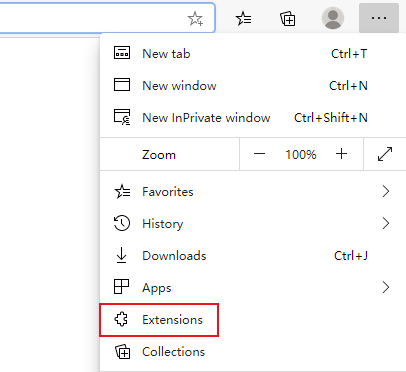Image resolution: width=406 pixels, height=372 pixels.
Task: Expand the History submenu chevron
Action: pyautogui.click(x=386, y=223)
